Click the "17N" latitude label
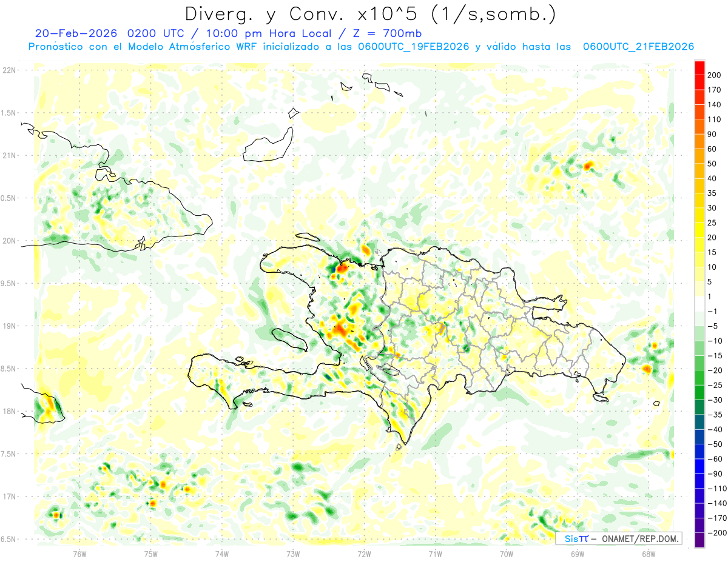The image size is (728, 562). point(9,497)
